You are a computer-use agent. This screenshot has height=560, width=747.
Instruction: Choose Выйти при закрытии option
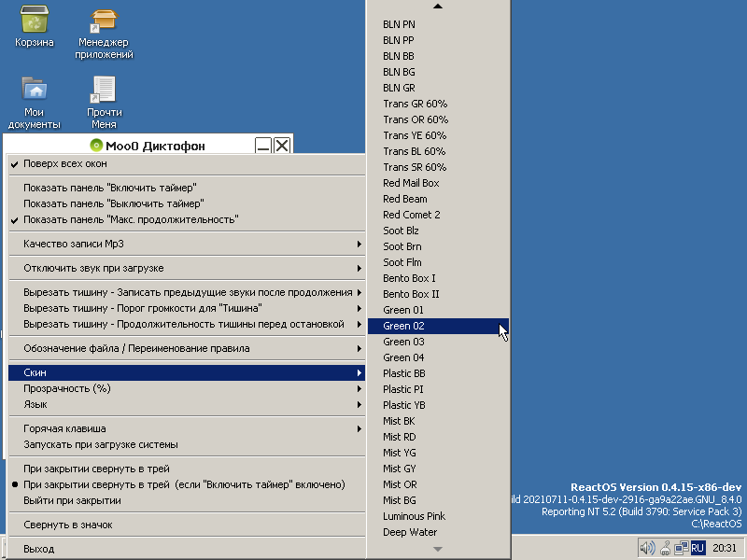coord(187,500)
